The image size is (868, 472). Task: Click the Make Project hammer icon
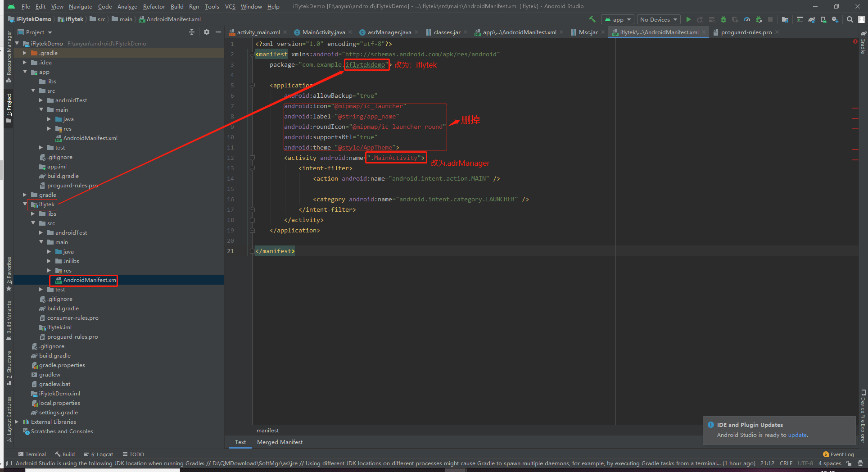(x=592, y=19)
